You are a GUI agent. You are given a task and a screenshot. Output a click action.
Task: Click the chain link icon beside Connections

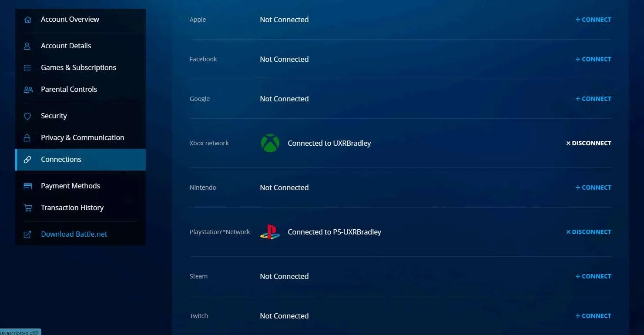(x=27, y=160)
